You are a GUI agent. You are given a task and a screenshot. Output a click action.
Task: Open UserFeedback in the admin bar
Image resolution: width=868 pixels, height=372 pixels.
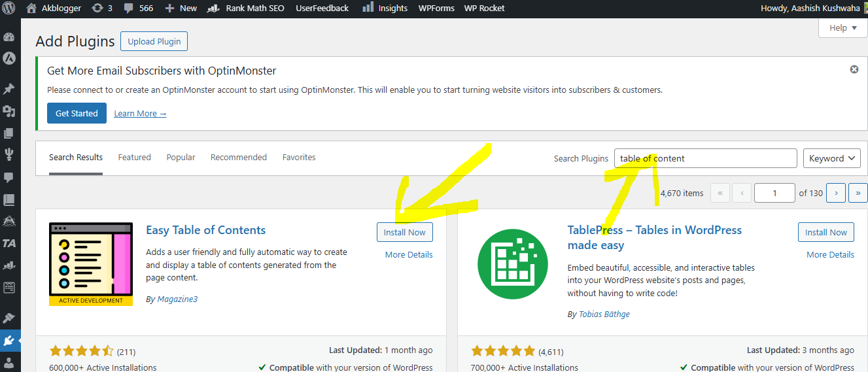click(322, 8)
